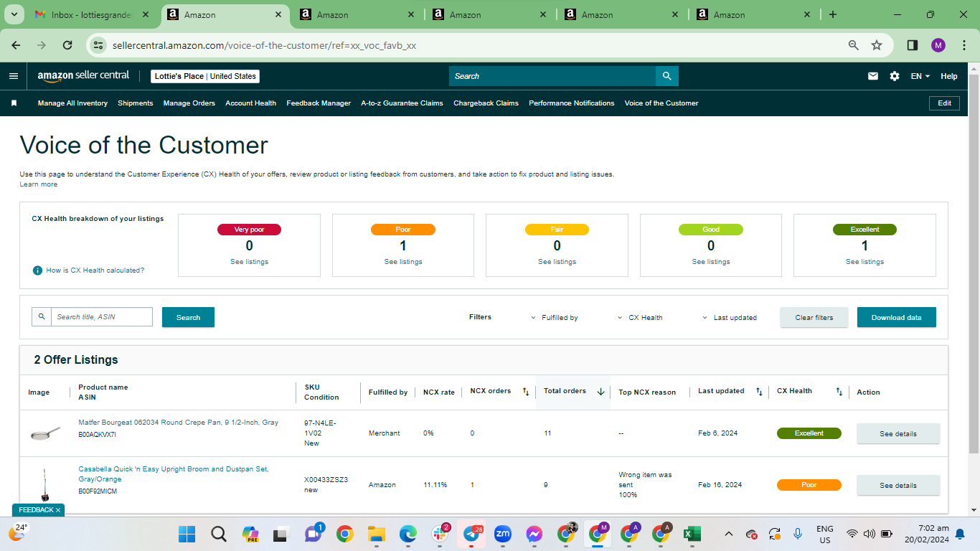Go to Chargeback Claims

tap(486, 103)
